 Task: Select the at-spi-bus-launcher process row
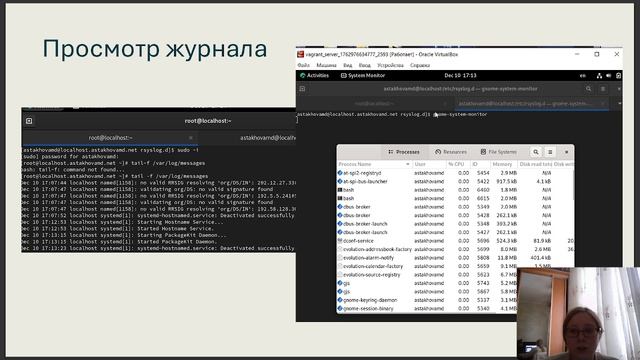point(455,181)
